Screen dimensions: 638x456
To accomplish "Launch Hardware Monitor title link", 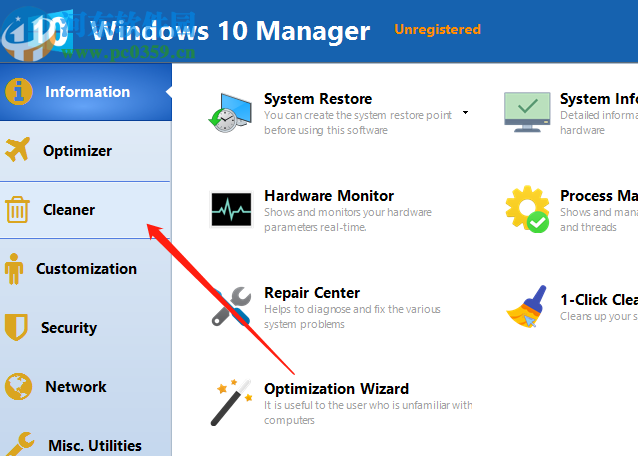I will click(329, 196).
